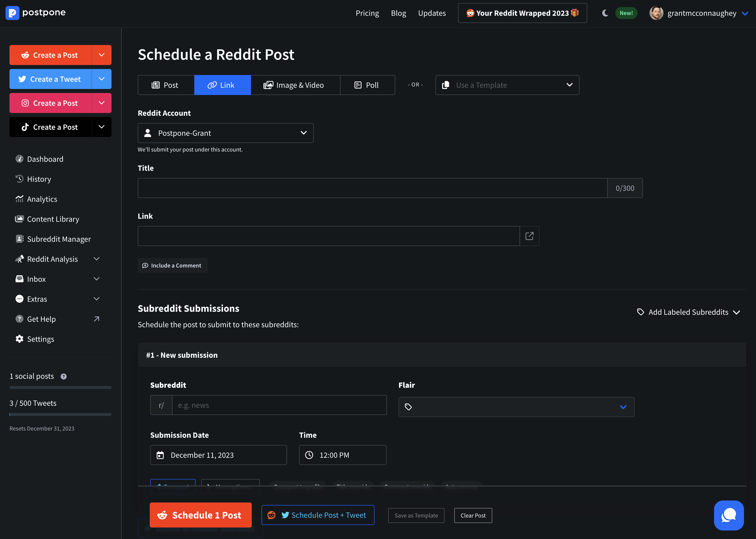Click the History clock icon
Screen dimensions: 756x539
[x=19, y=179]
